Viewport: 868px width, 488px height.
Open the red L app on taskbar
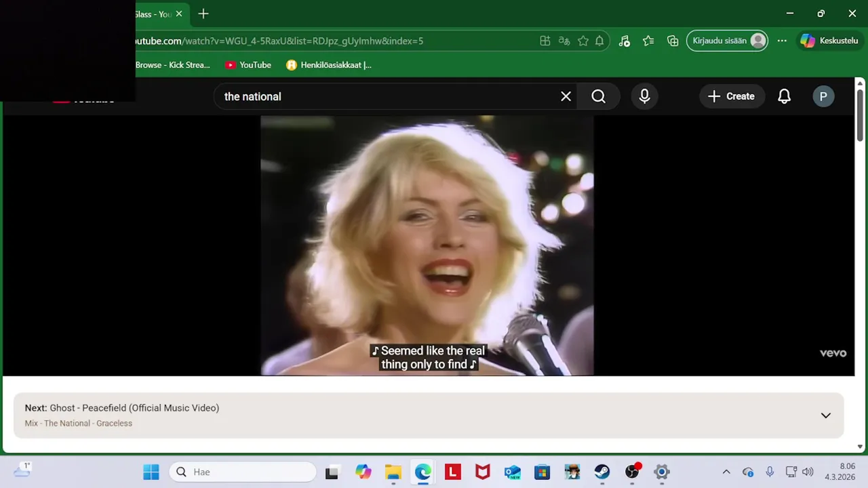453,472
